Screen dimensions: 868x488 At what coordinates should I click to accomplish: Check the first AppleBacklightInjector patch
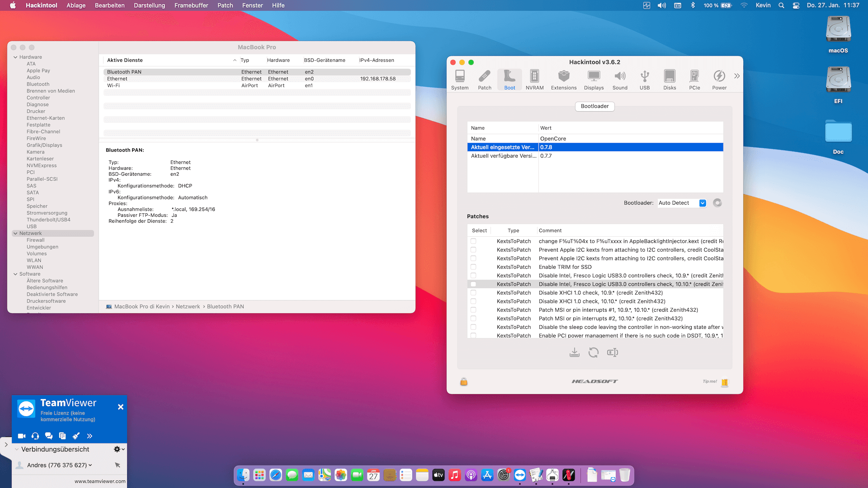[x=473, y=241]
